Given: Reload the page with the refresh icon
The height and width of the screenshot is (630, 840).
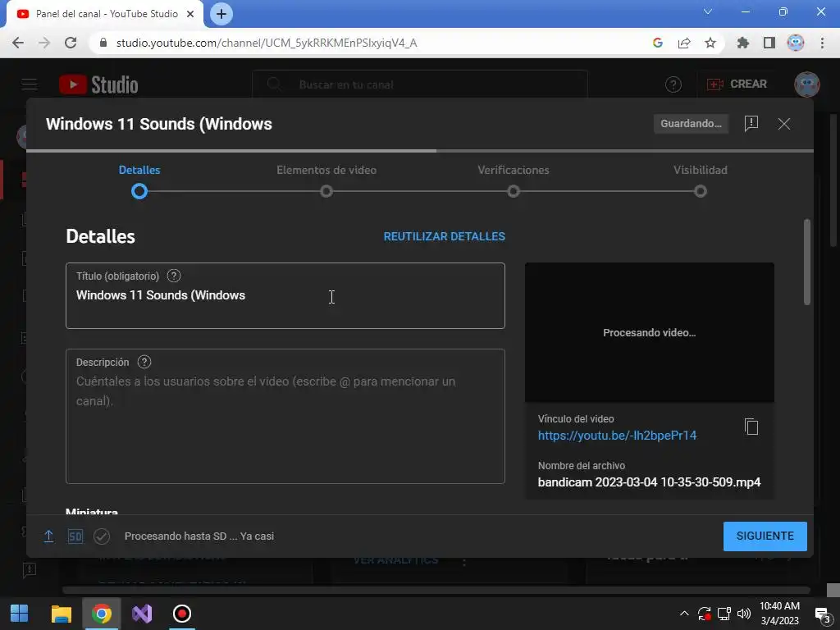Looking at the screenshot, I should click(71, 43).
